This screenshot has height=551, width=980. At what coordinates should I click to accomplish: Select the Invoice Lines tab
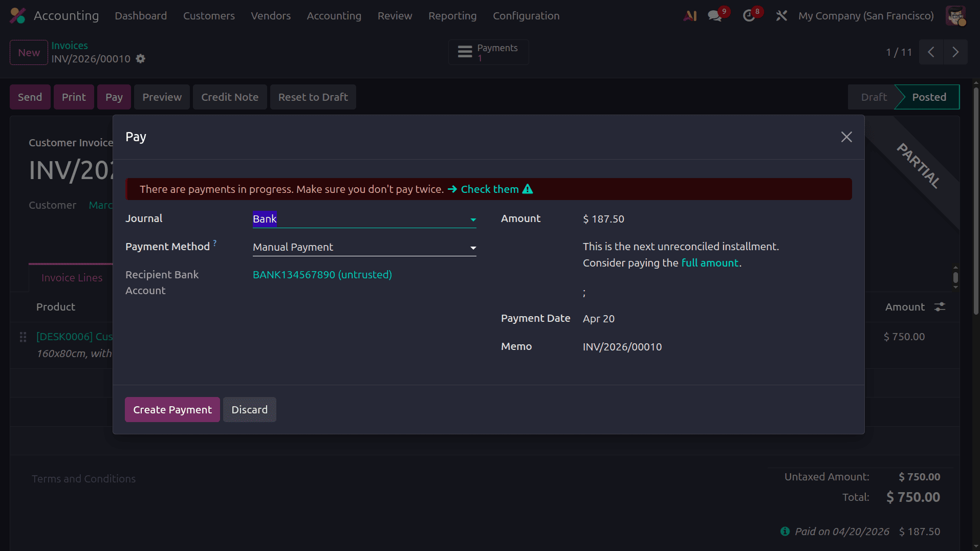click(x=71, y=277)
